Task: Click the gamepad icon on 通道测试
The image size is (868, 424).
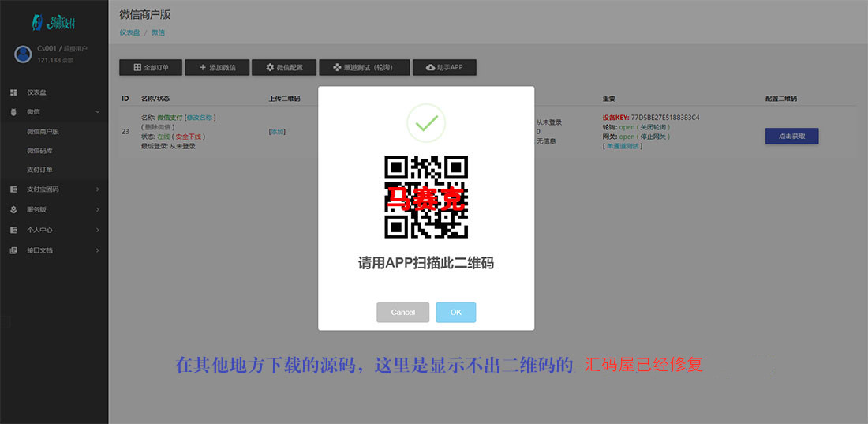Action: pos(337,68)
